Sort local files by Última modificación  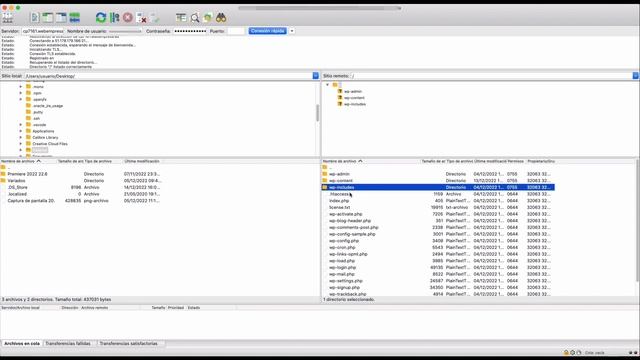pos(142,161)
